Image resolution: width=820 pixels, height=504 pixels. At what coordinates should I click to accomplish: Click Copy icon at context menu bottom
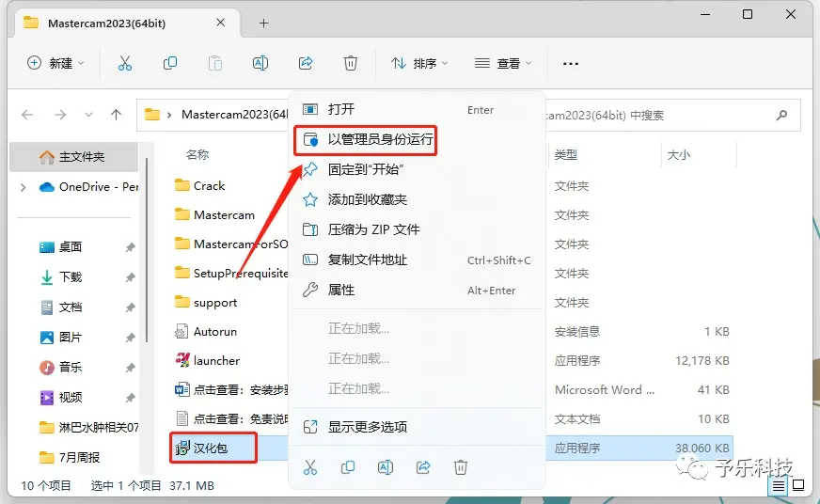point(348,467)
